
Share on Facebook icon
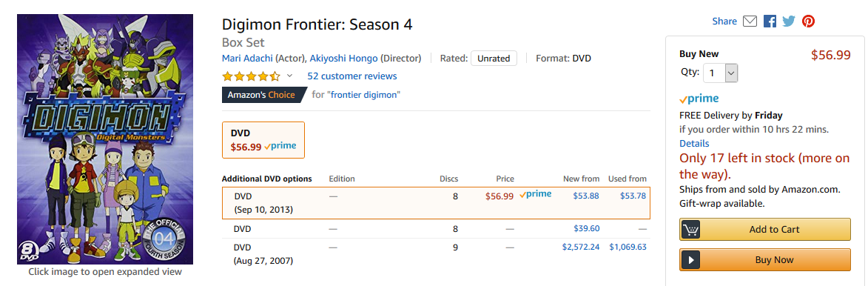tap(770, 21)
